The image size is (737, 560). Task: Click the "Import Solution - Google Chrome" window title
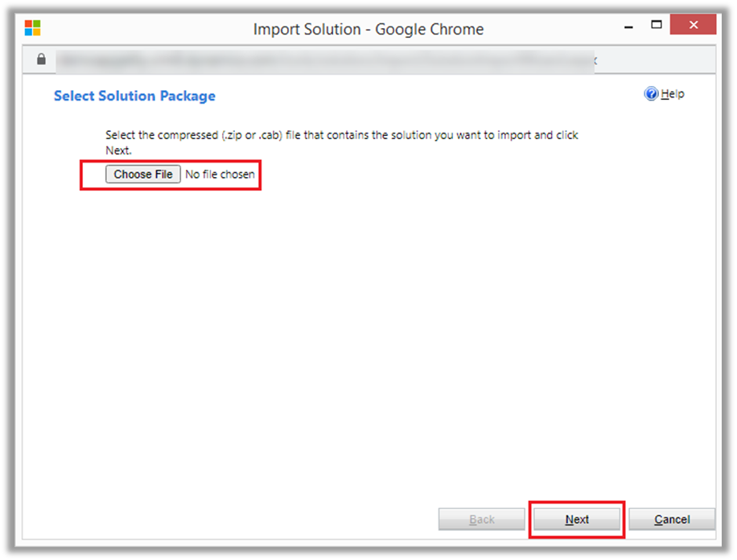[368, 30]
